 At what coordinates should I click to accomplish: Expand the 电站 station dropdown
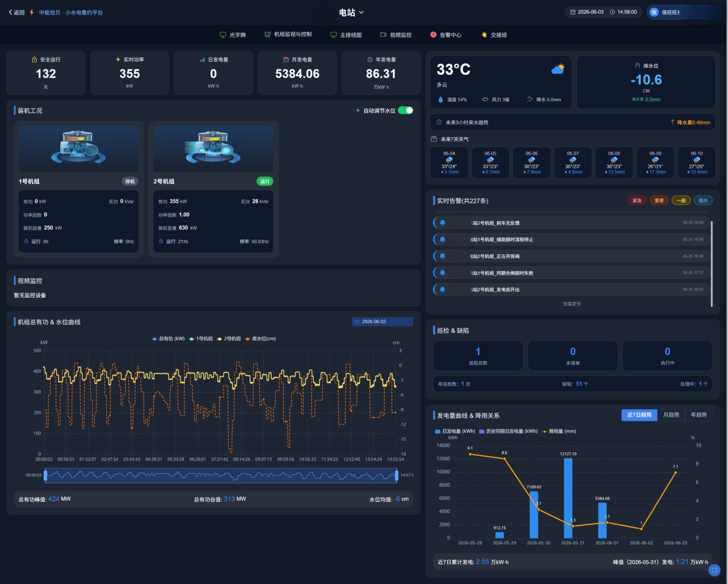tap(351, 12)
